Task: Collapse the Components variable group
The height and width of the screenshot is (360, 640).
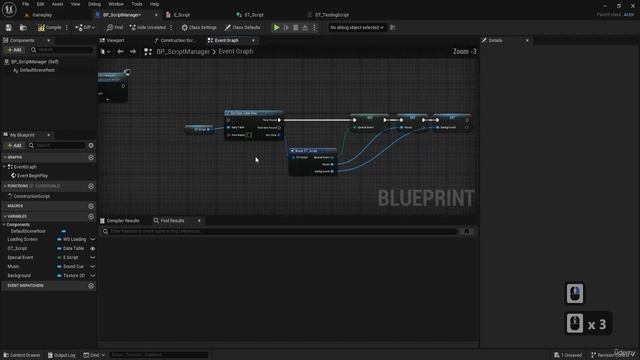Action: pos(4,224)
